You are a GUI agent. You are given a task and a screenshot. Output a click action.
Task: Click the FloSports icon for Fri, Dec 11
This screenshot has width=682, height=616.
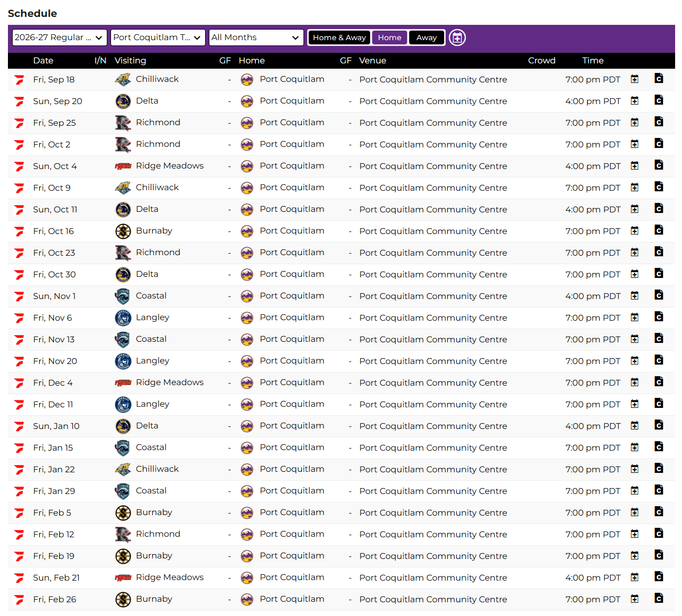pos(20,405)
